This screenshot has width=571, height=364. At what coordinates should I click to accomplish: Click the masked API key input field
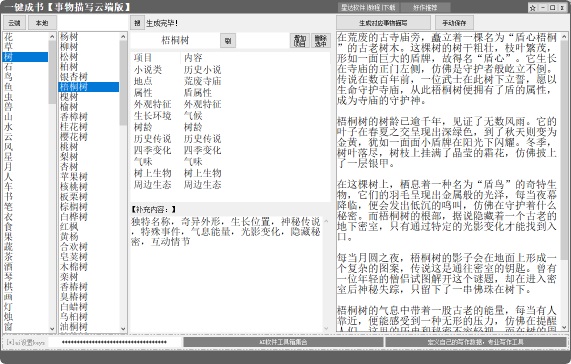click(x=114, y=342)
